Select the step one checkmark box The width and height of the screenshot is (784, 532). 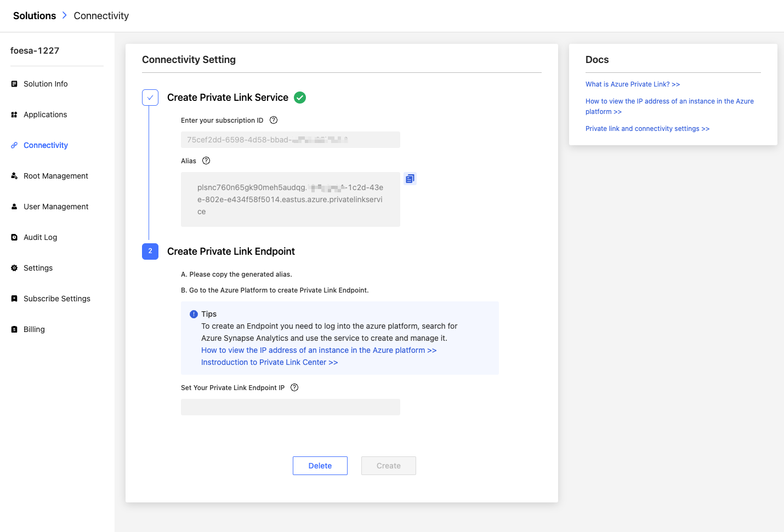pos(150,98)
